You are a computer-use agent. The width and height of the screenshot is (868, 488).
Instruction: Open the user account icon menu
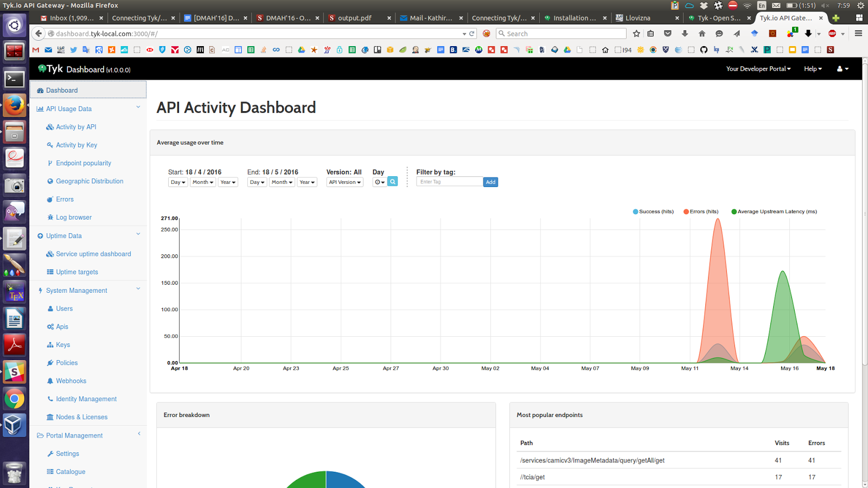843,69
